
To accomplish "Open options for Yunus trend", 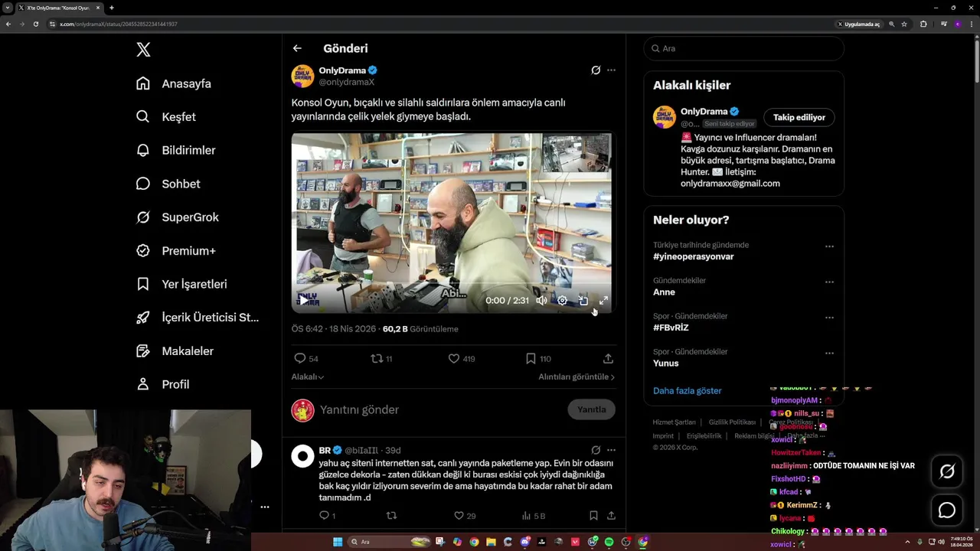I will point(829,353).
